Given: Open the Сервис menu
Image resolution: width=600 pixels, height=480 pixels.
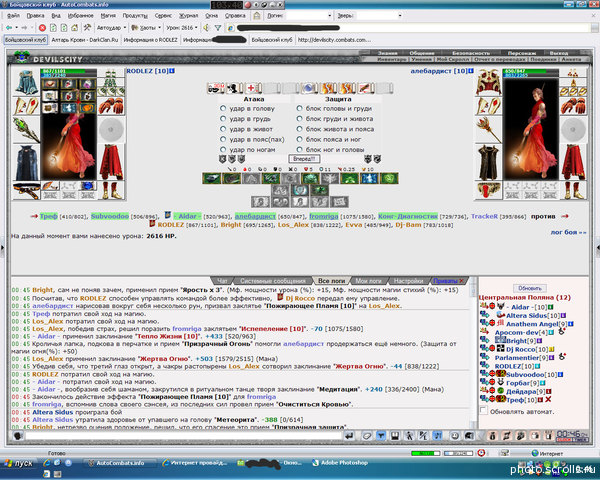Looking at the screenshot, I should tap(163, 16).
